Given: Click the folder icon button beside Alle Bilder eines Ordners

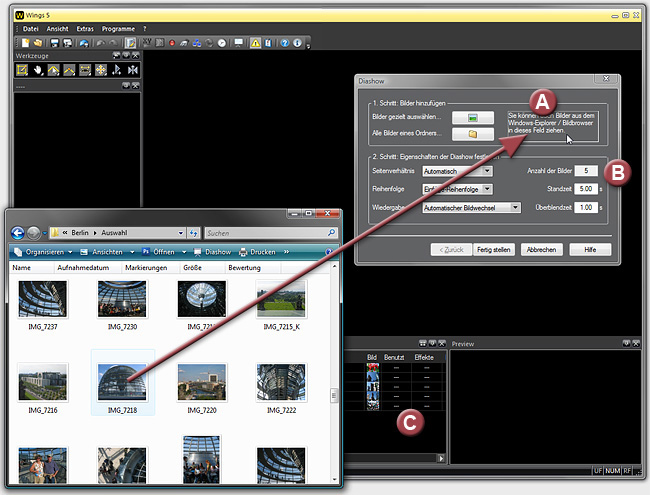Looking at the screenshot, I should 473,134.
